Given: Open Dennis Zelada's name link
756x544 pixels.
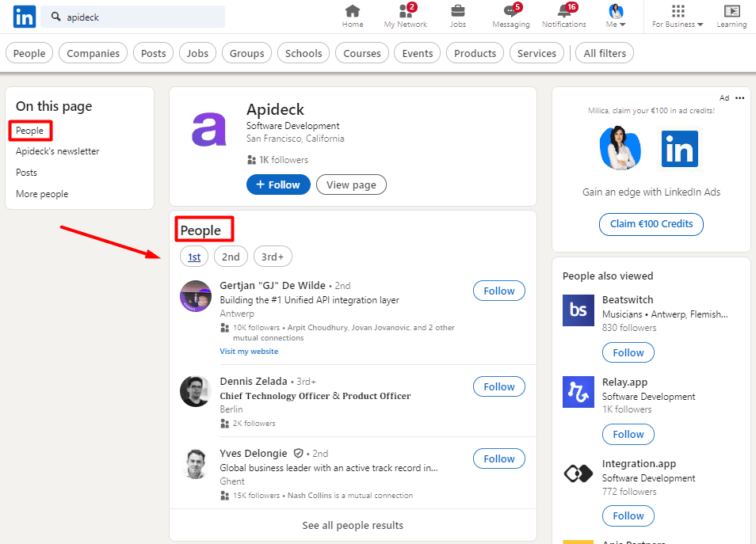Looking at the screenshot, I should (254, 381).
